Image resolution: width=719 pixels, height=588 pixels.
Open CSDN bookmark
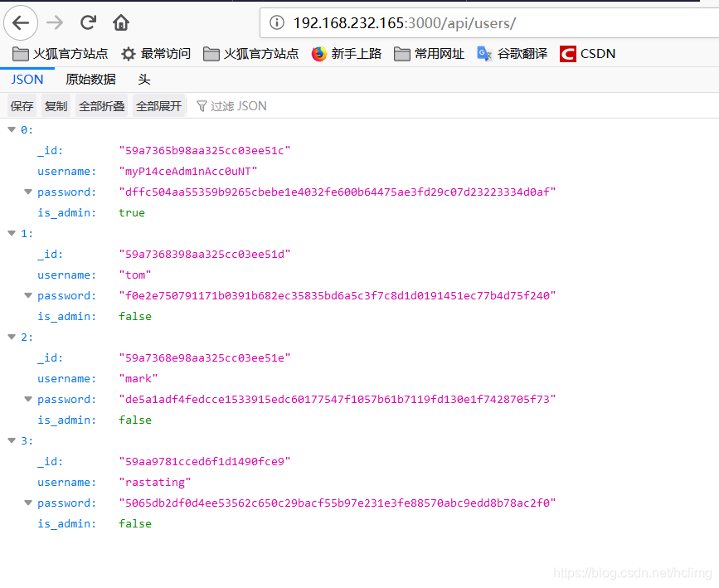click(587, 54)
